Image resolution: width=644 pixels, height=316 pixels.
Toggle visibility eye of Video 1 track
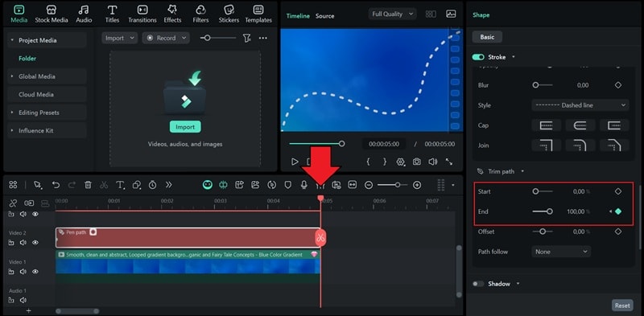35,272
